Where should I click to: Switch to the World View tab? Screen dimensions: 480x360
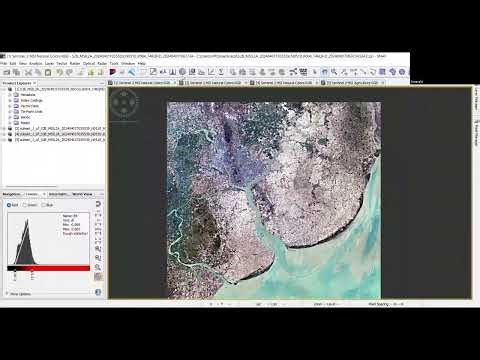pos(82,194)
